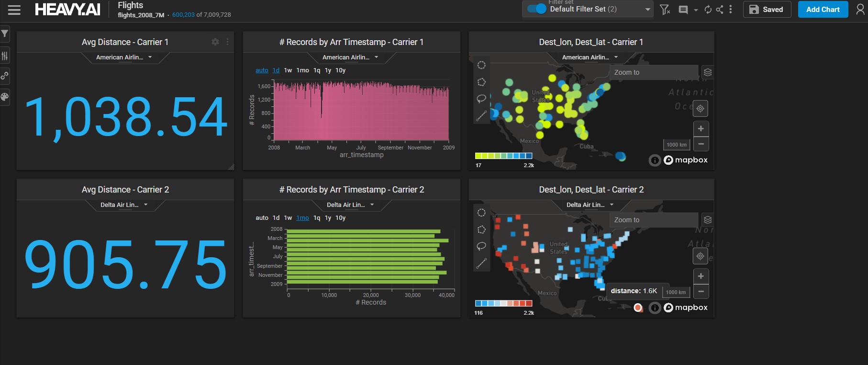Open the hamburger main menu
Image resolution: width=868 pixels, height=365 pixels.
[x=14, y=10]
